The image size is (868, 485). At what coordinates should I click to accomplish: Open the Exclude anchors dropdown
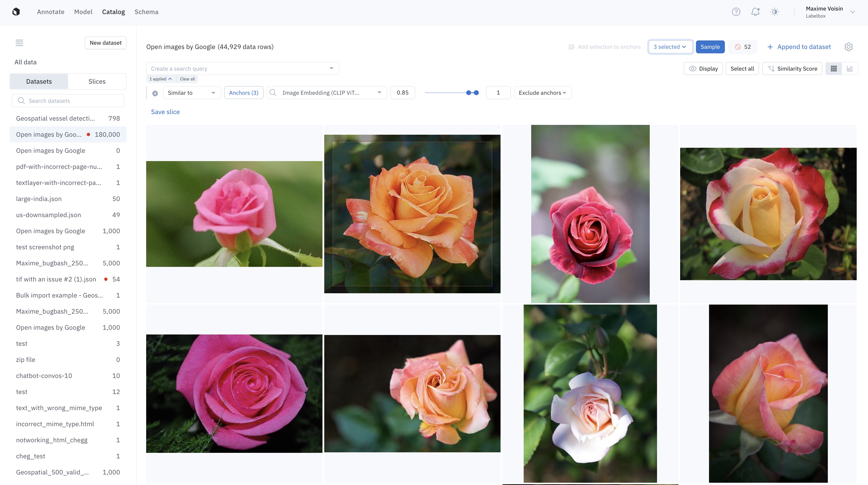[x=542, y=93]
